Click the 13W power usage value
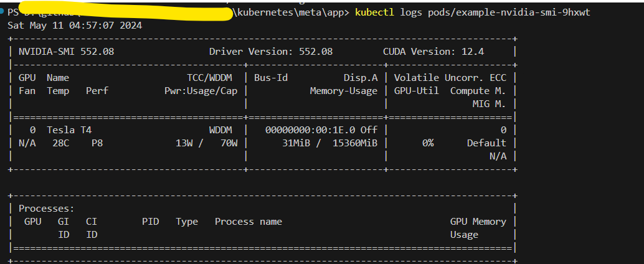 tap(186, 143)
